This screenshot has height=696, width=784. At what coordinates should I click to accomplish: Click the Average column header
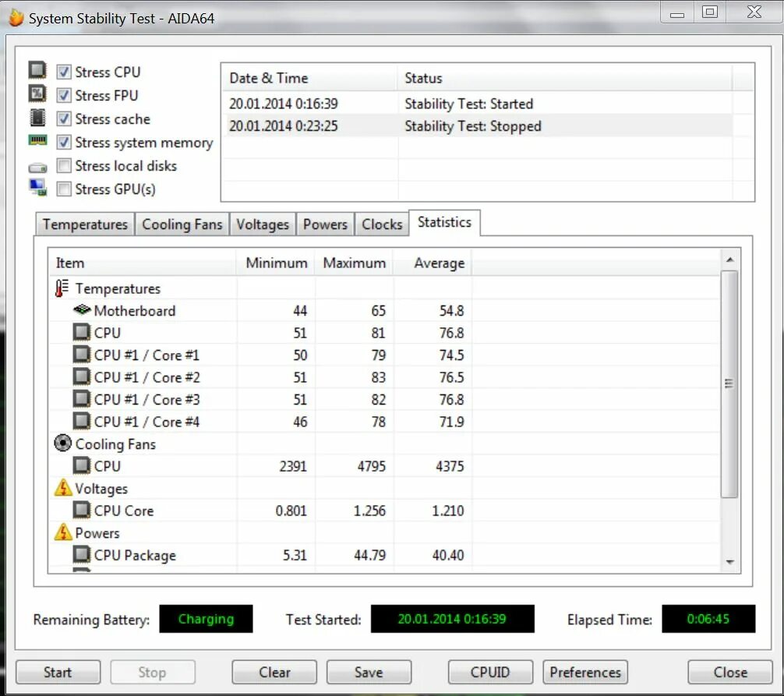click(433, 263)
